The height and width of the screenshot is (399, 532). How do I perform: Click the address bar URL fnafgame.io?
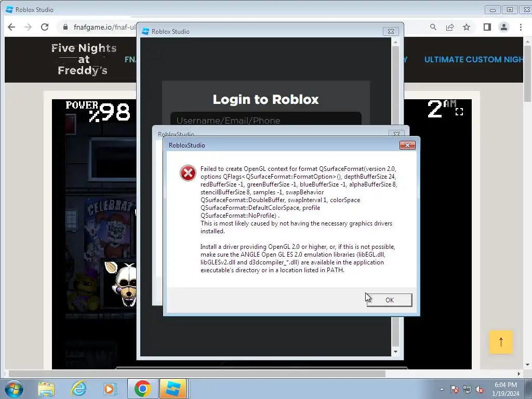coord(104,27)
